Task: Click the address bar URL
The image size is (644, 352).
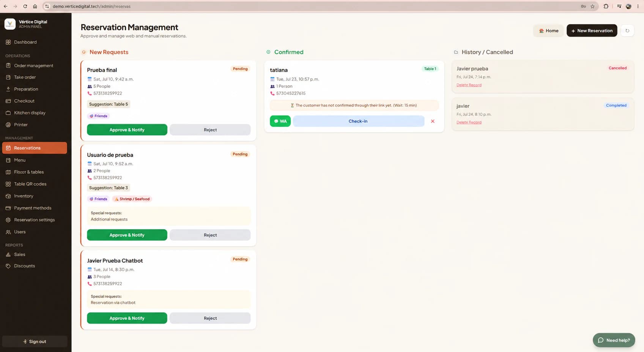Action: coord(91,6)
